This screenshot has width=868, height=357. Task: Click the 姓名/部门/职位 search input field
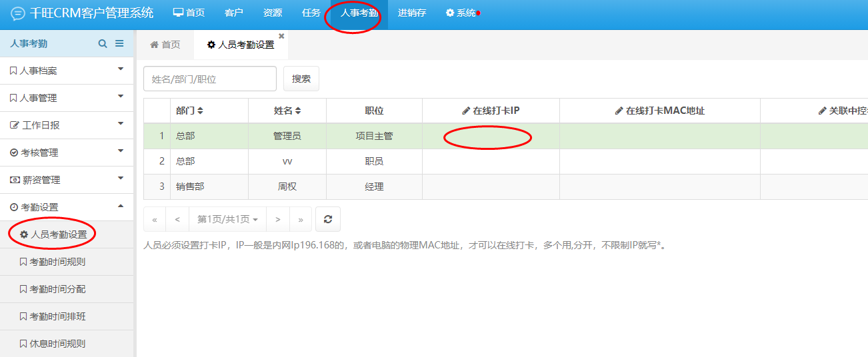click(x=210, y=79)
